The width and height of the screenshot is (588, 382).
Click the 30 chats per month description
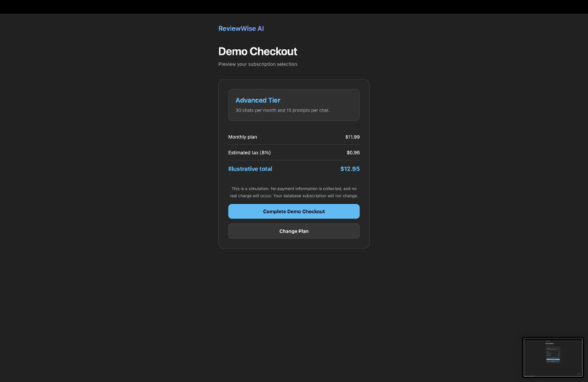click(x=282, y=110)
